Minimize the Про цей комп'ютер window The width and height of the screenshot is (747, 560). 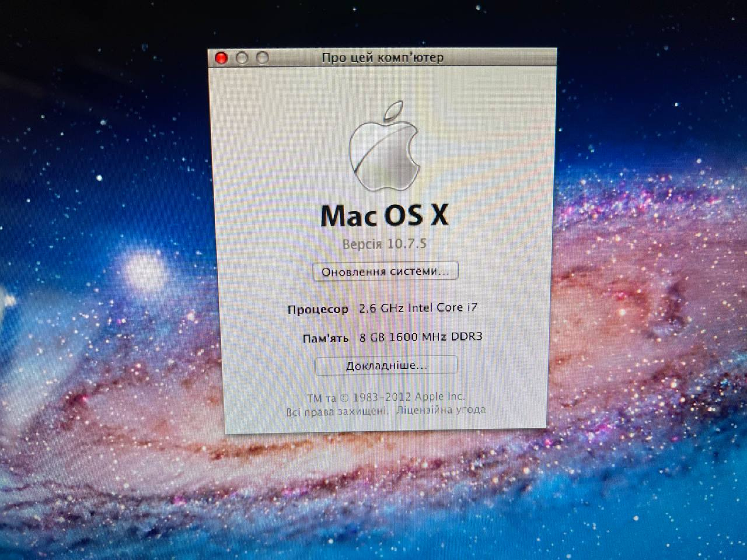[x=242, y=58]
